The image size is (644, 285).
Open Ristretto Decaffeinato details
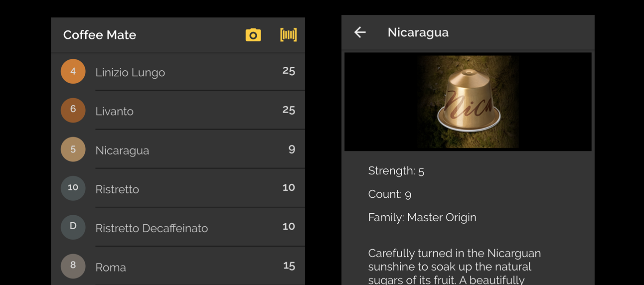pos(178,227)
